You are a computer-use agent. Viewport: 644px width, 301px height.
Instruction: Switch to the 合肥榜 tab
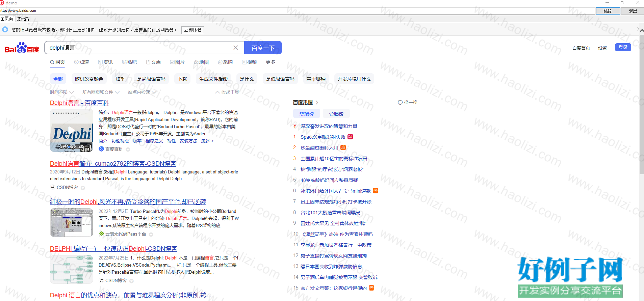coord(336,114)
